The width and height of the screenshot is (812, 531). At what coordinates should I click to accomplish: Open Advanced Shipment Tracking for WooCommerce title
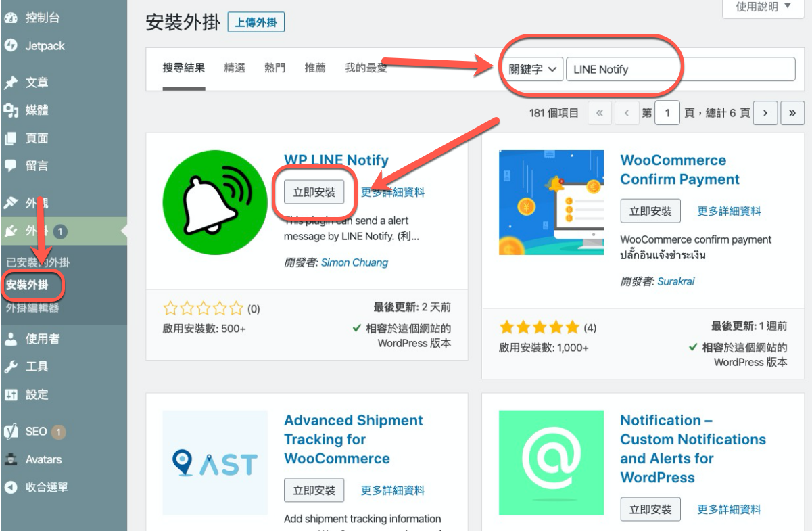pos(354,440)
